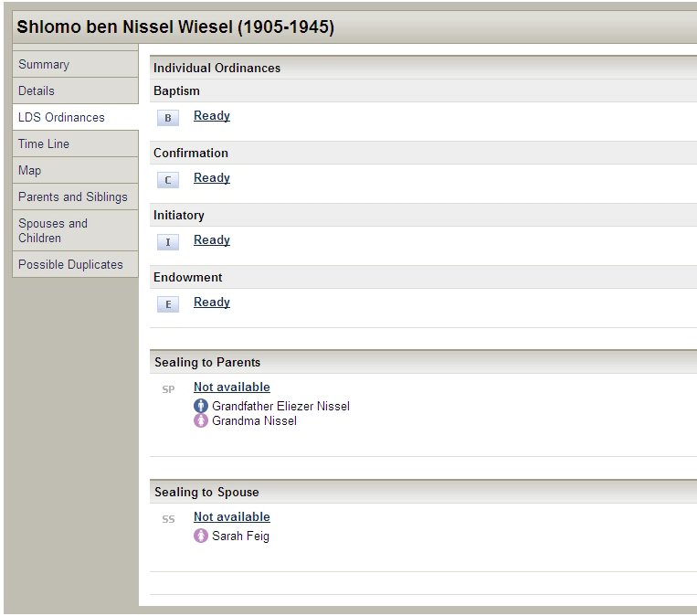The height and width of the screenshot is (616, 697).
Task: Open the Spouses and Children tab
Action: [x=53, y=230]
